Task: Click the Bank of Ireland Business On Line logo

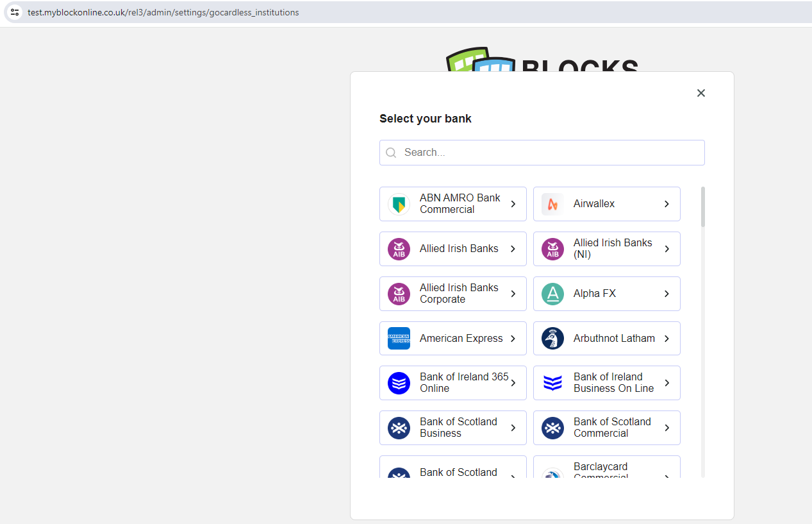Action: (552, 383)
